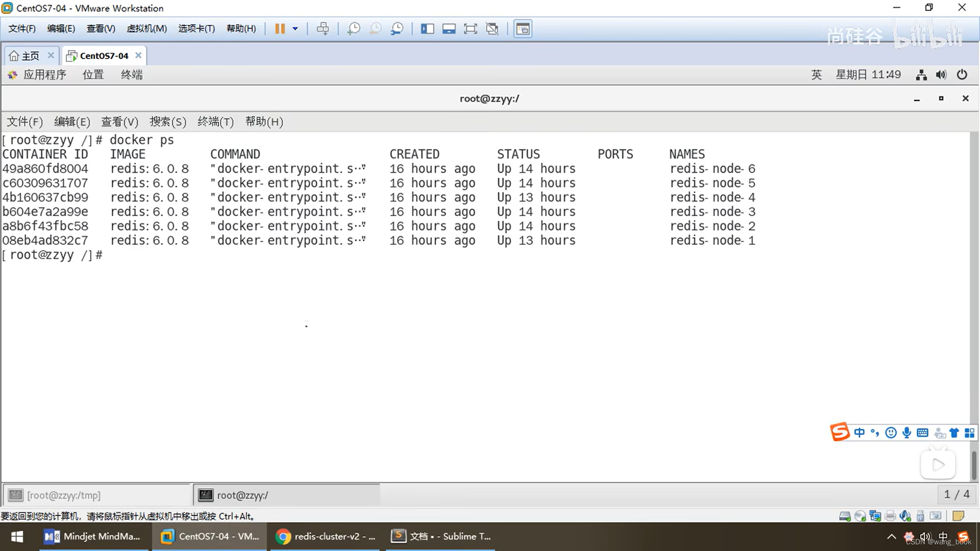Click the console view icon
The image size is (980, 551).
523,29
